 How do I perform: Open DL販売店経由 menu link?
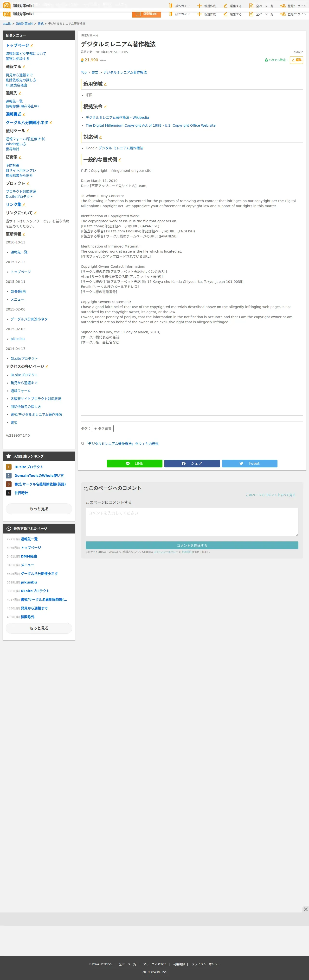pyautogui.click(x=16, y=85)
